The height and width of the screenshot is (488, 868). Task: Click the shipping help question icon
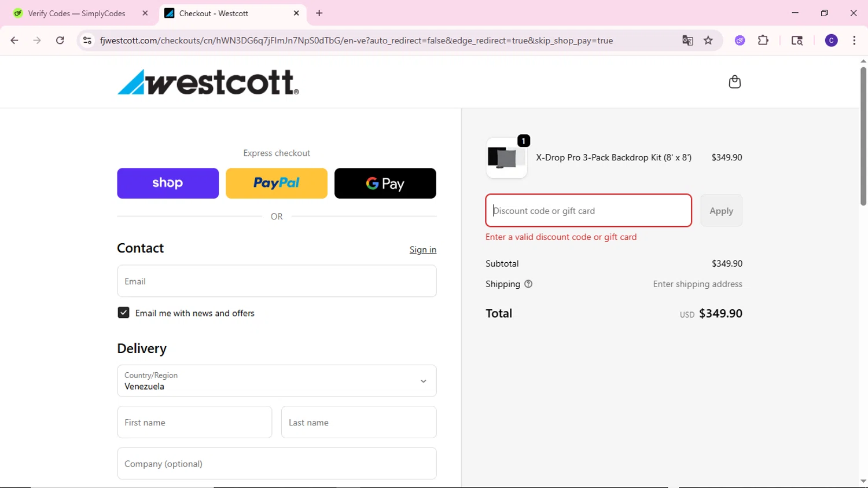point(528,284)
